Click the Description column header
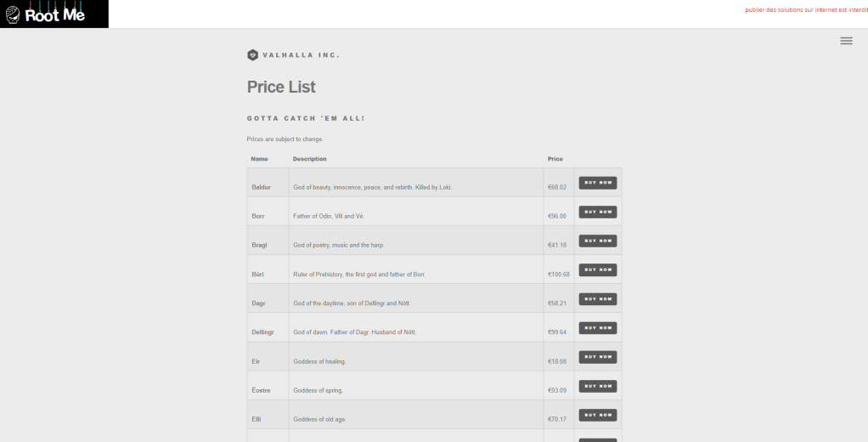Image resolution: width=868 pixels, height=442 pixels. [309, 159]
